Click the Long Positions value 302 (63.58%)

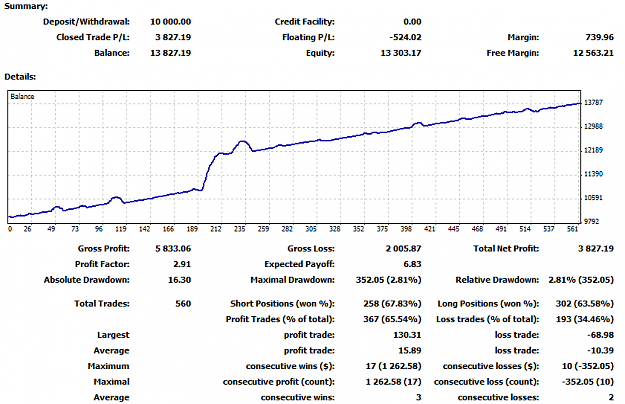[585, 304]
